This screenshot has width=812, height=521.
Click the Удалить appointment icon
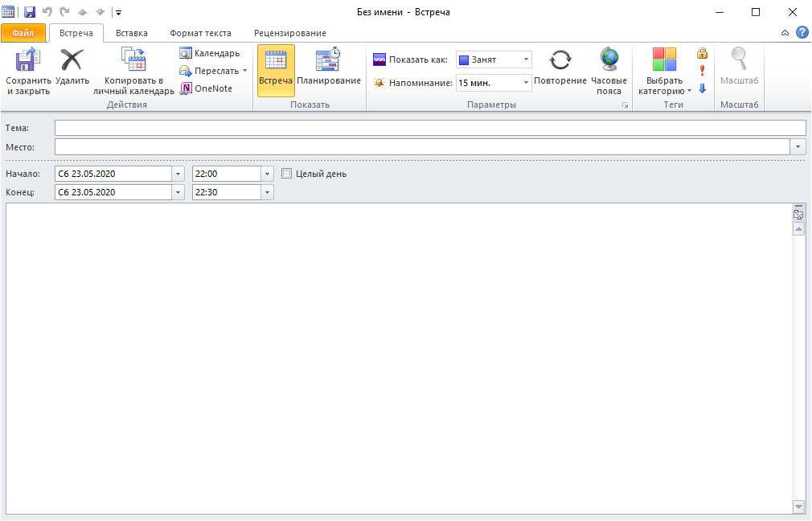72,61
